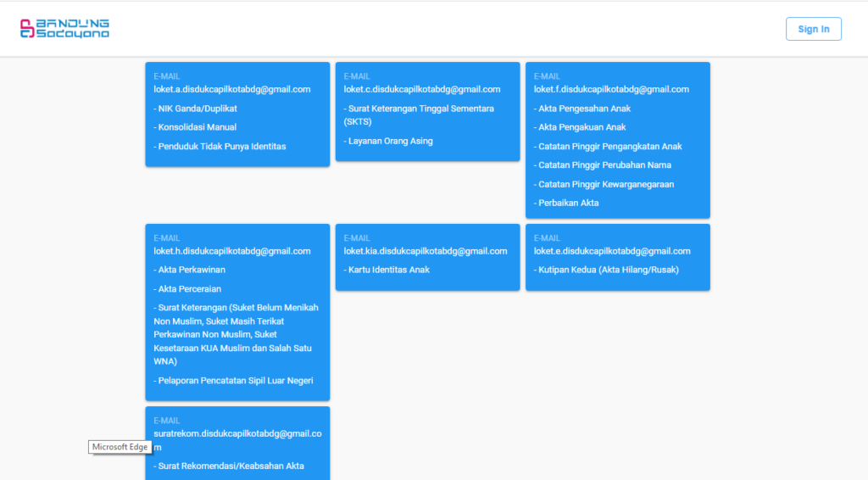868x480 pixels.
Task: Click Penduduk Tidak Punya Identitas item
Action: tap(220, 146)
